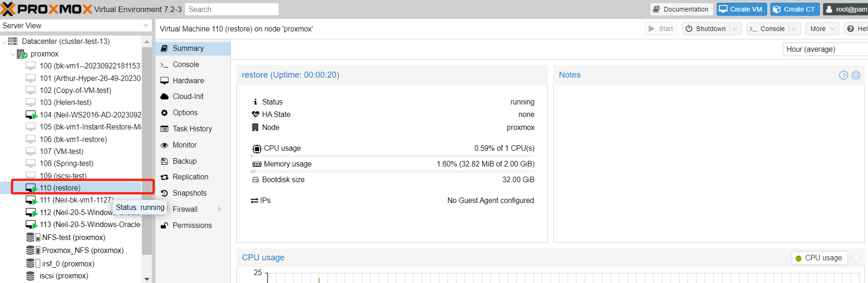Open the toolbar Console dropdown arrow

794,29
